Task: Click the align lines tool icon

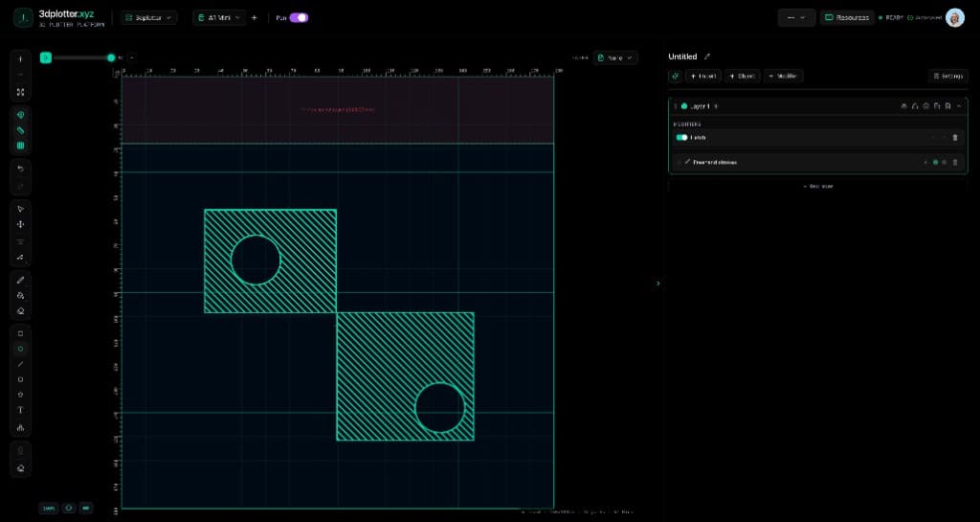Action: coord(21,241)
